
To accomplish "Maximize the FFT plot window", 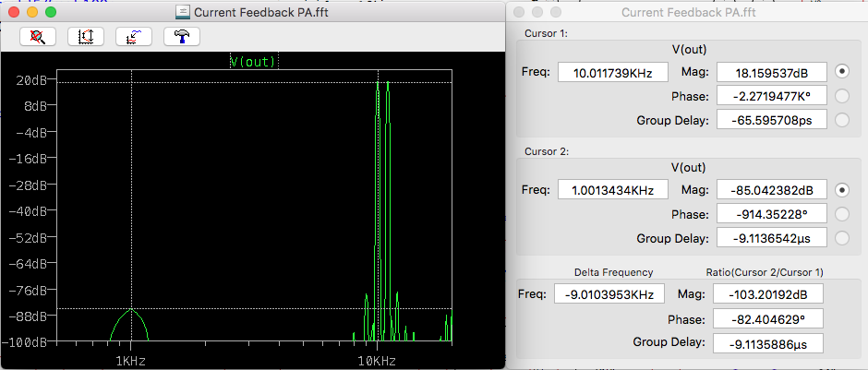I will pos(51,12).
